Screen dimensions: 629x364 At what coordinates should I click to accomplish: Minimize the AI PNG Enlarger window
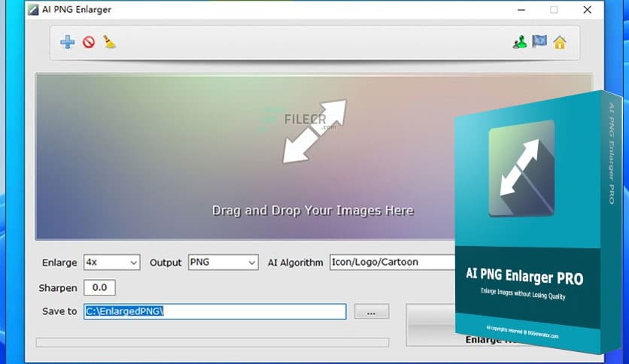click(521, 10)
